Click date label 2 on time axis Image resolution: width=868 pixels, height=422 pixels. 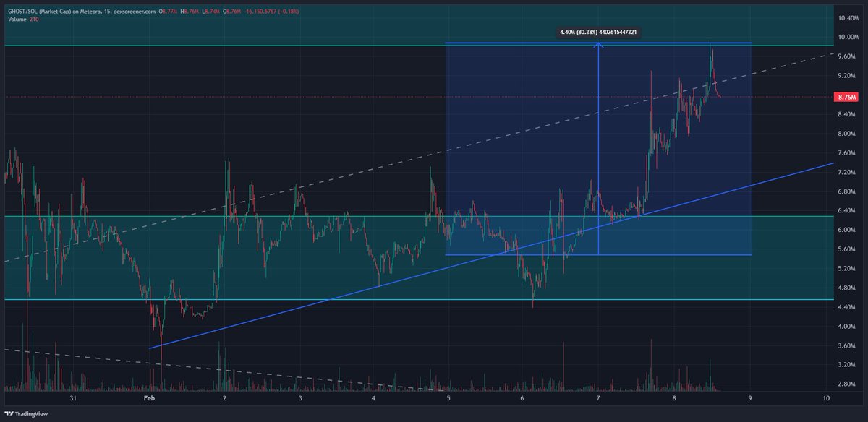[x=225, y=398]
